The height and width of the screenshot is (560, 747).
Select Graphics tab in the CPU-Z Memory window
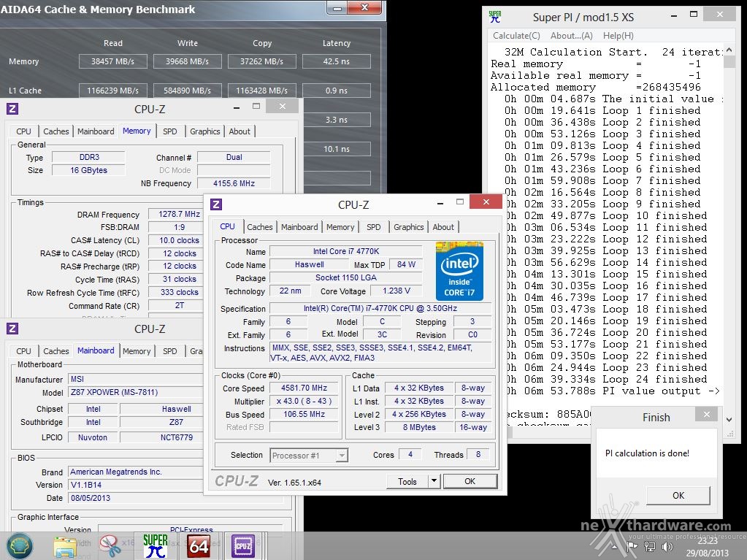(205, 131)
